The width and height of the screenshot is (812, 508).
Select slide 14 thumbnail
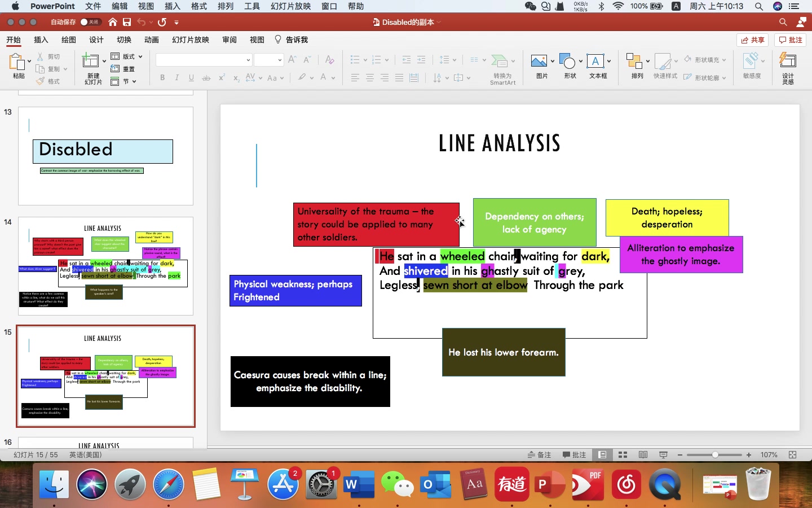[x=105, y=266]
